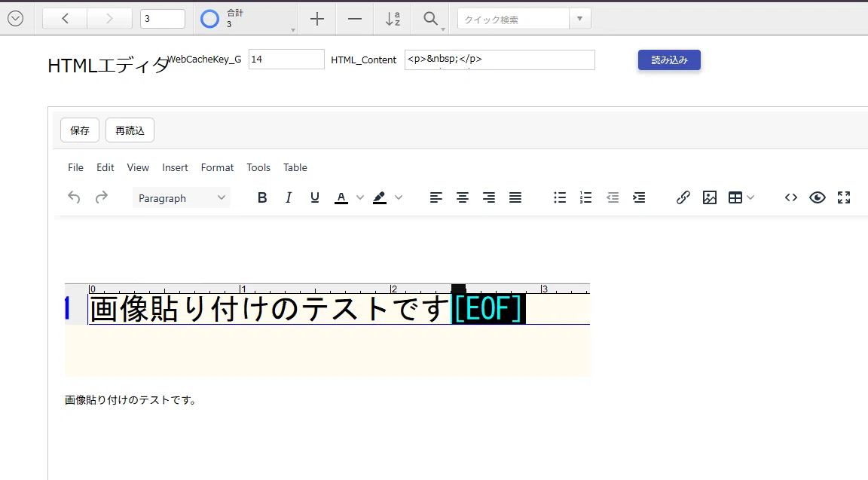
Task: Toggle underline formatting
Action: pos(314,197)
